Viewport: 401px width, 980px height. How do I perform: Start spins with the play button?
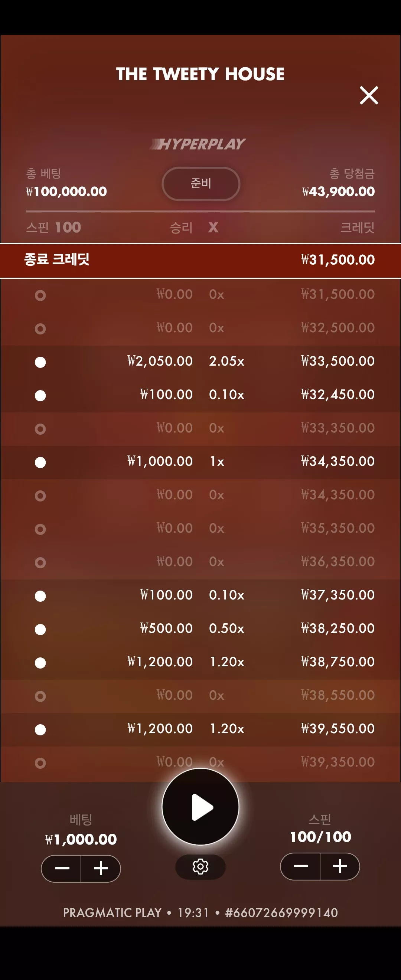pos(200,807)
